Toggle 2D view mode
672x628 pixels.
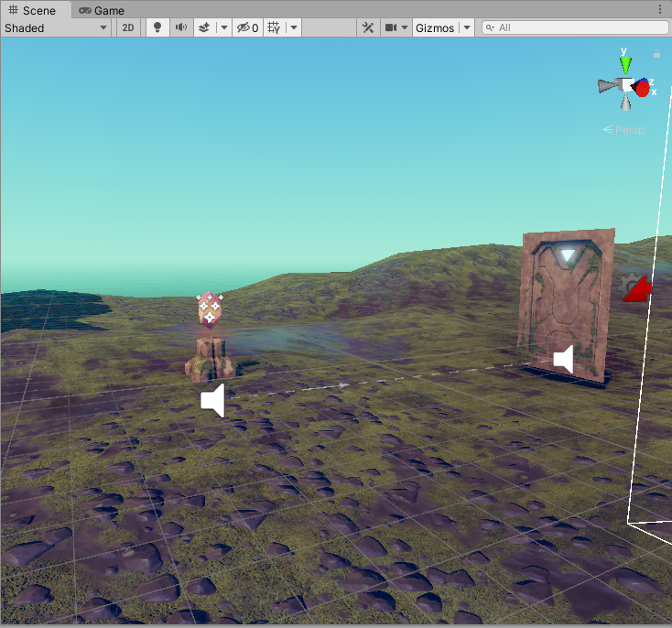click(x=127, y=27)
